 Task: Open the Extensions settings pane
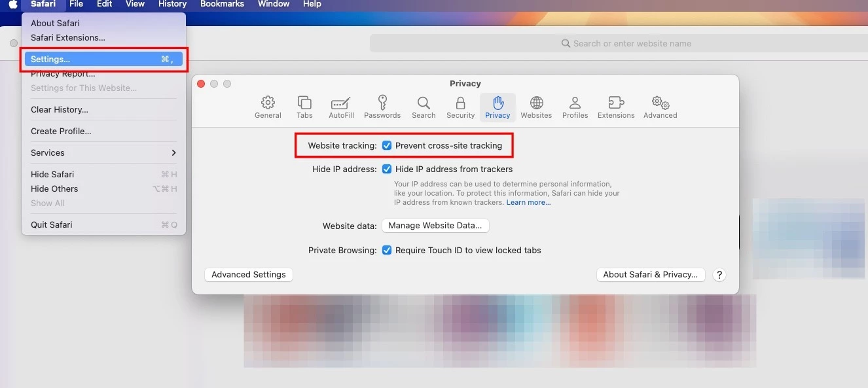(616, 107)
